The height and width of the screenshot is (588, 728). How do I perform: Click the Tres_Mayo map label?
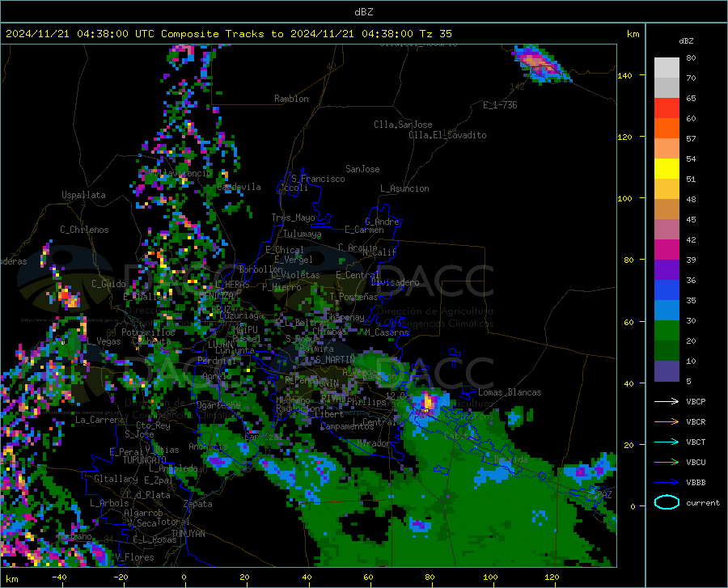(293, 218)
